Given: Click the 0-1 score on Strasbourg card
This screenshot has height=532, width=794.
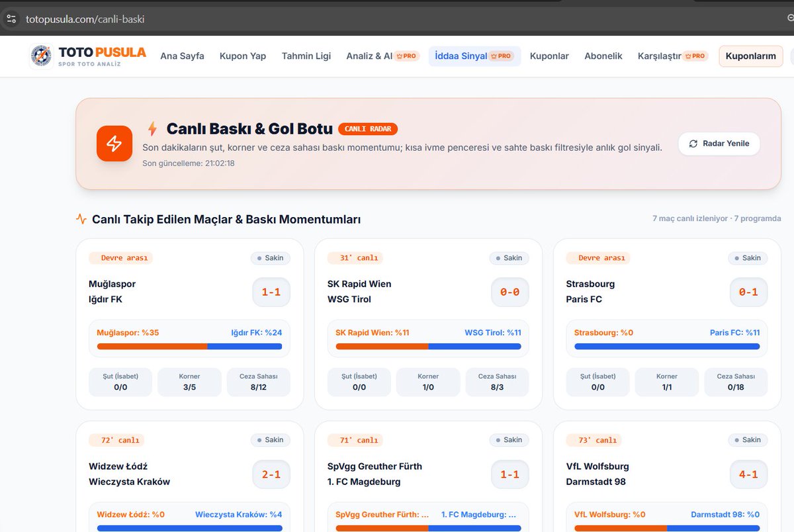Looking at the screenshot, I should point(748,292).
